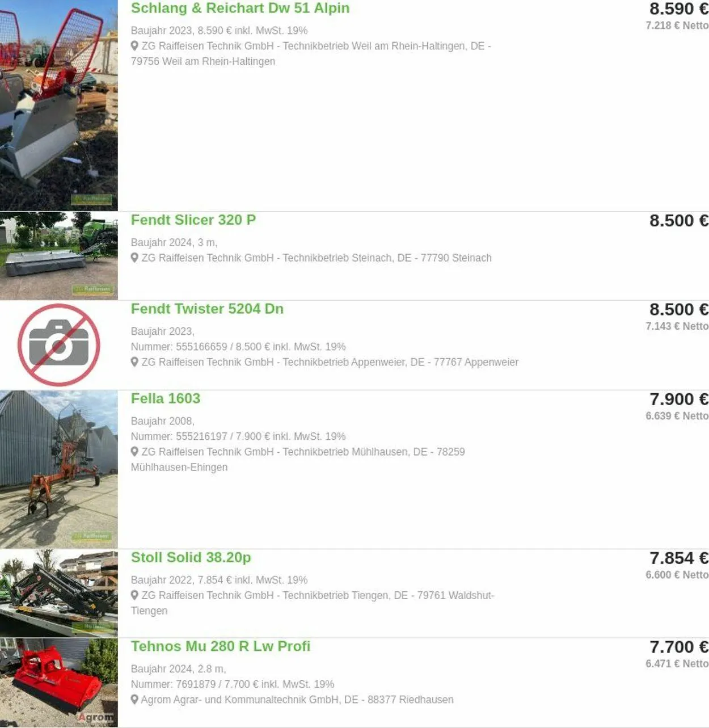The image size is (709, 728).
Task: Click location pin icon for Tiengen dealer
Action: [x=134, y=595]
